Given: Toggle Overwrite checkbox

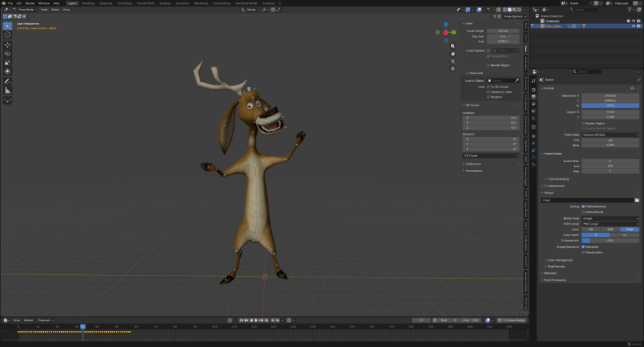Looking at the screenshot, I should pos(583,247).
